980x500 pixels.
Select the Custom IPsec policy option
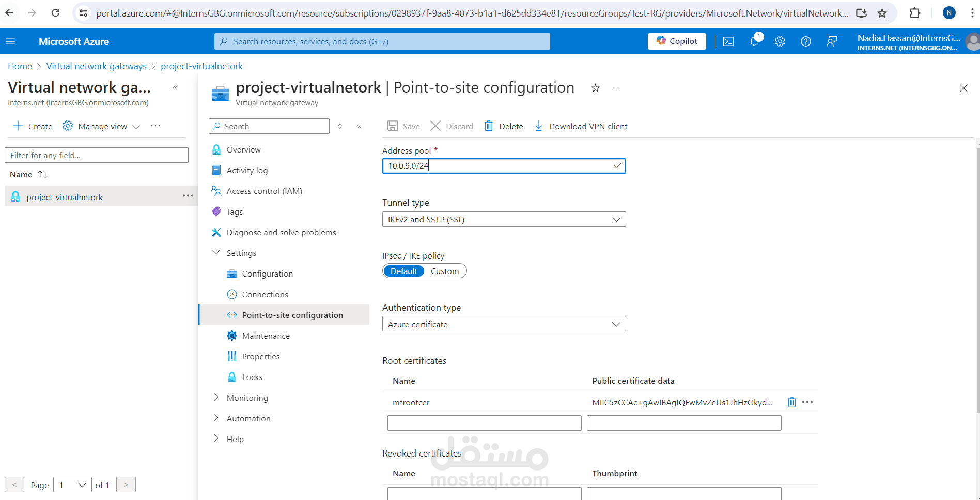coord(444,271)
